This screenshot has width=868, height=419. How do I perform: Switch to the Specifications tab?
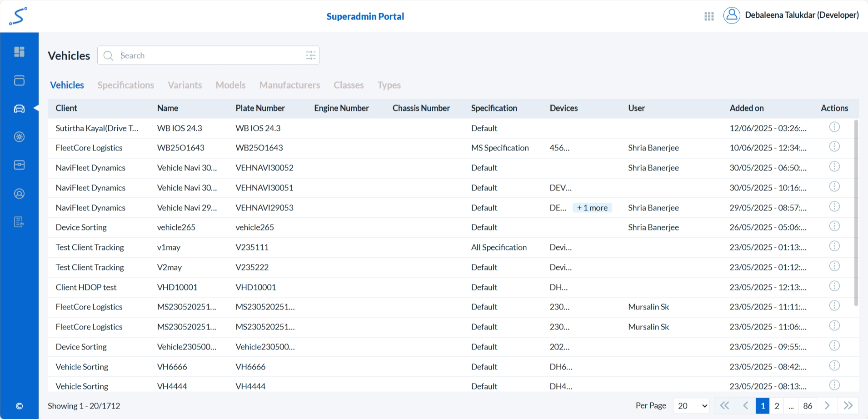coord(125,85)
